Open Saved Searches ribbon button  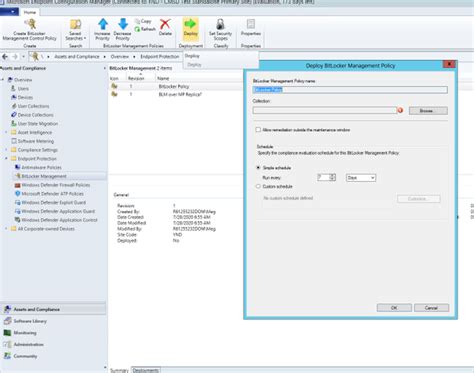tap(75, 30)
